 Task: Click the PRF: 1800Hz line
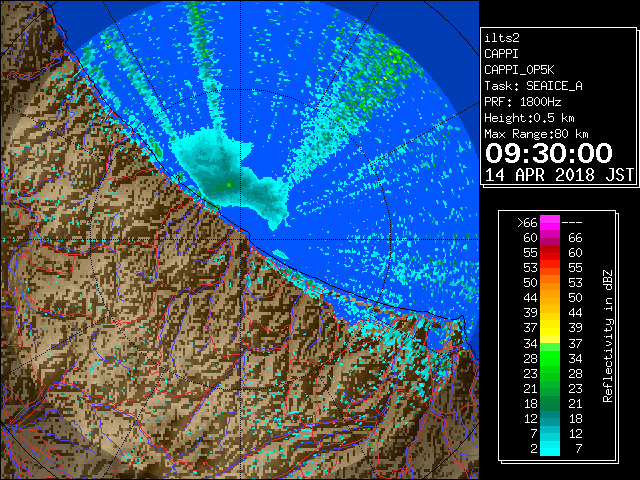[x=522, y=102]
